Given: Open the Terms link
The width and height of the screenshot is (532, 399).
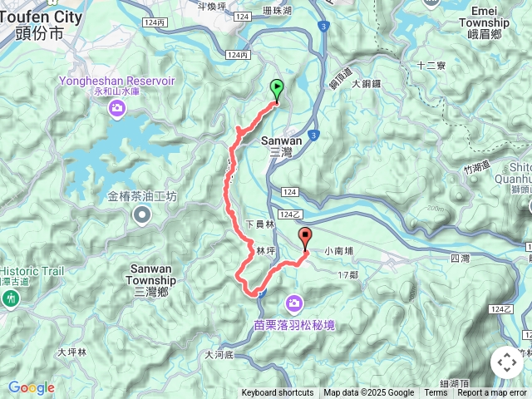Looking at the screenshot, I should coord(436,393).
